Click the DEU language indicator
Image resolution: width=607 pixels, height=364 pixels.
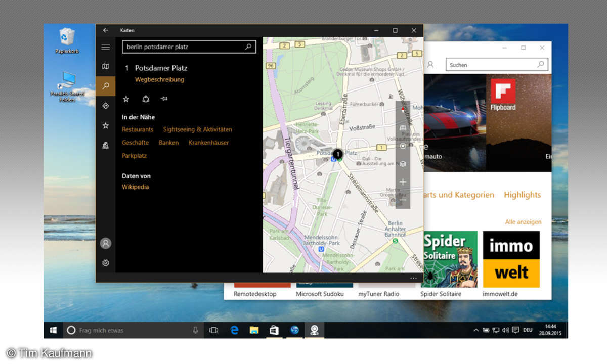pyautogui.click(x=528, y=330)
